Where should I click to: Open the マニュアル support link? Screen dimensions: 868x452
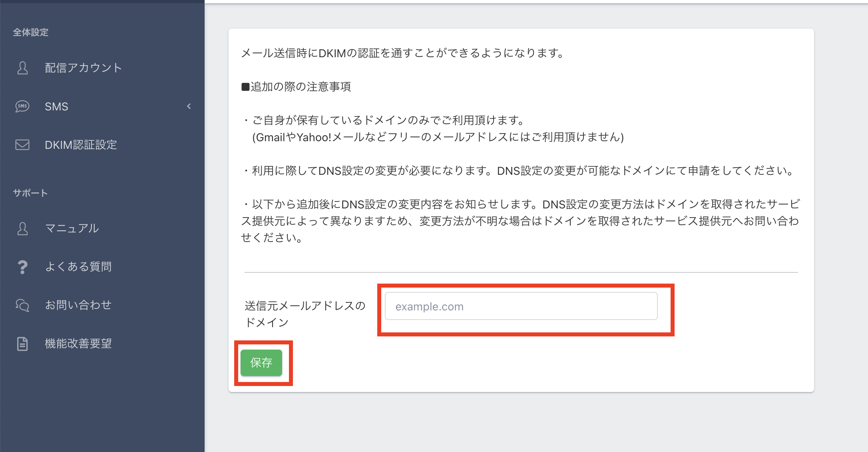click(x=72, y=228)
